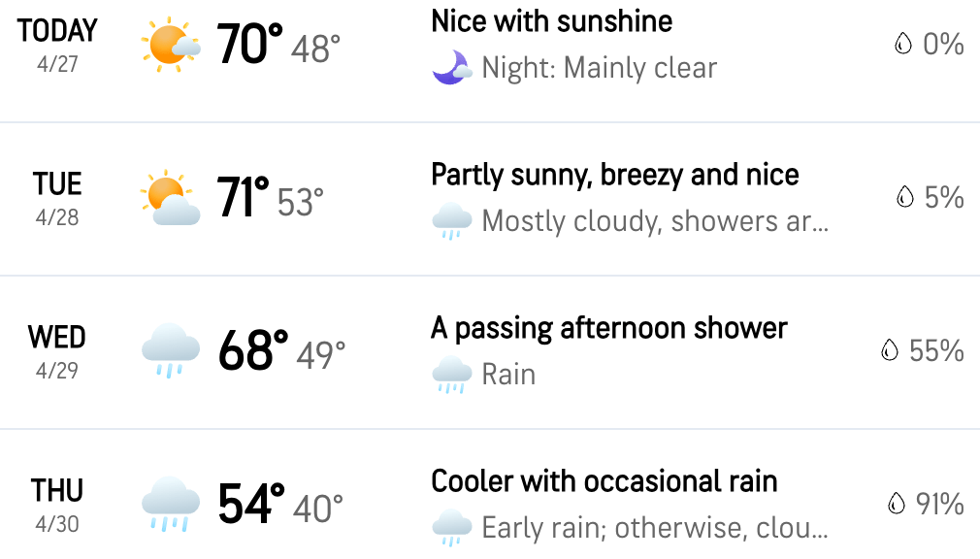Click the shower cloud icon beside Mostly cloudy
Screen dimensions: 980x559
pos(451,220)
